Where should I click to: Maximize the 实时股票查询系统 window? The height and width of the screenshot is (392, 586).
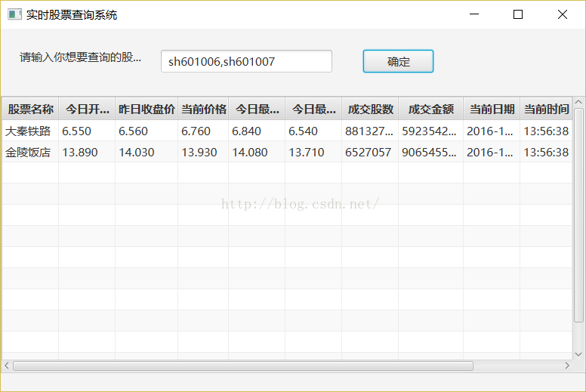coord(518,14)
